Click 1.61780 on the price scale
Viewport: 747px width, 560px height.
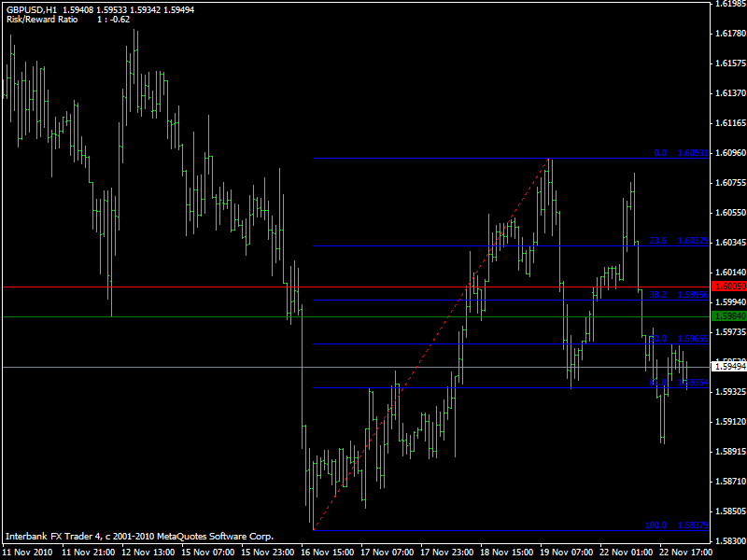coord(727,34)
